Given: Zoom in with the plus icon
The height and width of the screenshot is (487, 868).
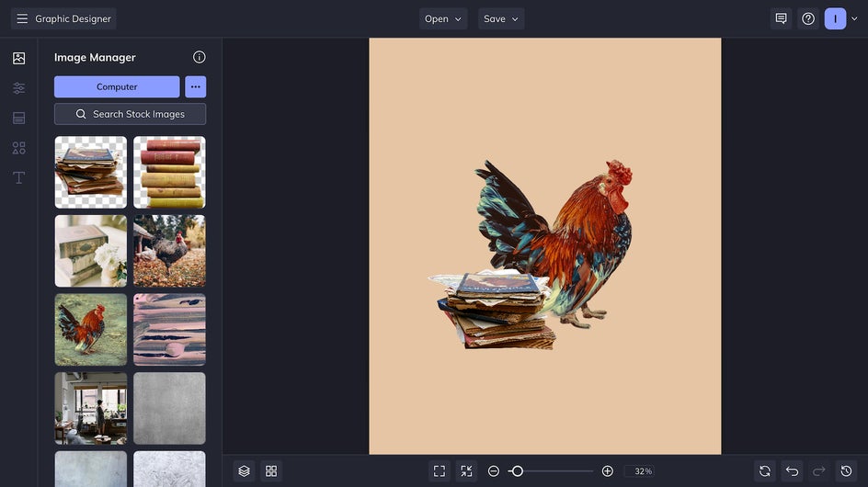Looking at the screenshot, I should click(x=607, y=471).
